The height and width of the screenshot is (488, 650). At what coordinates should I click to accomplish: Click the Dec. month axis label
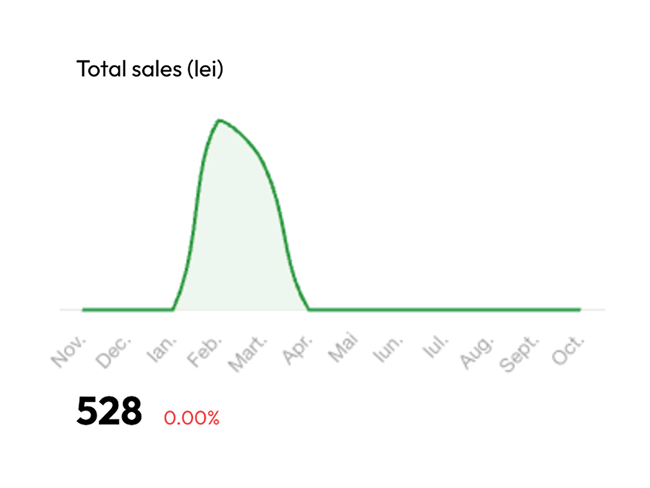coord(115,352)
